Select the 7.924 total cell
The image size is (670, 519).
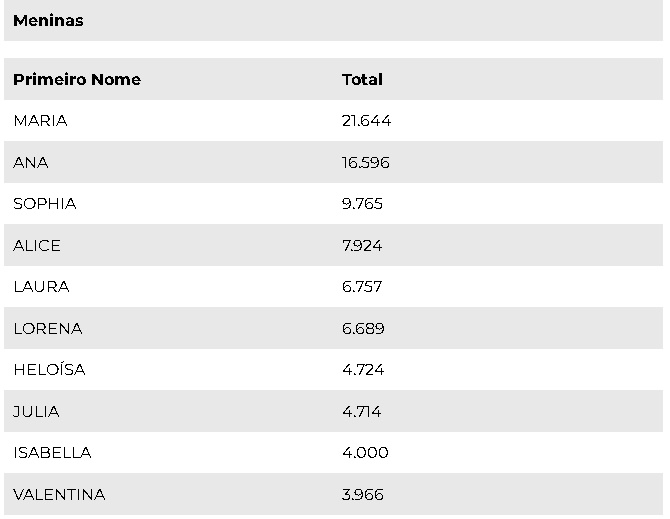(362, 245)
